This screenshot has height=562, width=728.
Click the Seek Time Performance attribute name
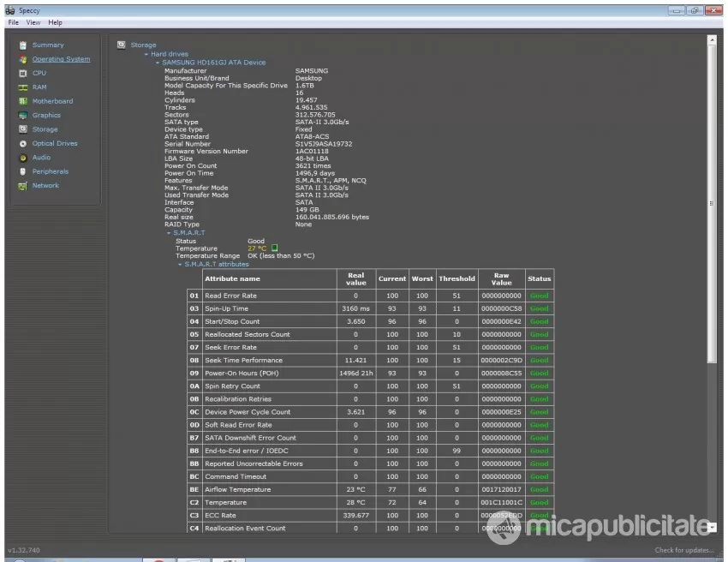point(244,361)
